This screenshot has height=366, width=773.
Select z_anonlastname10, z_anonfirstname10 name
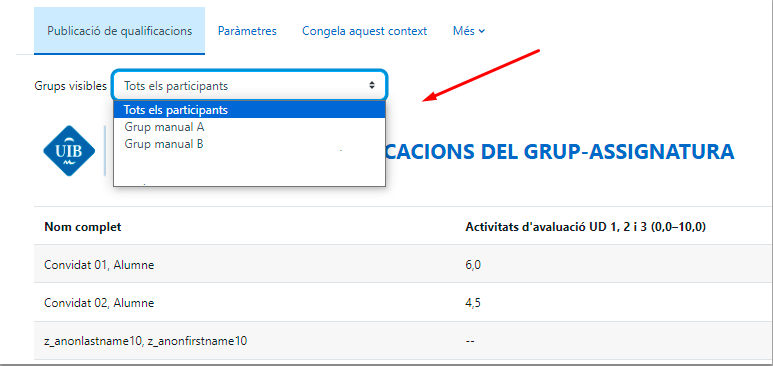click(145, 341)
